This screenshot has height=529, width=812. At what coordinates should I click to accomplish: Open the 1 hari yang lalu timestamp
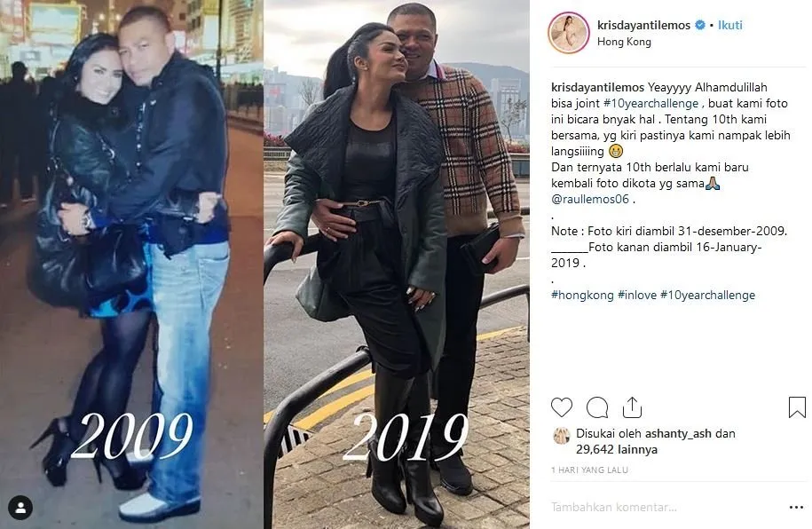(x=590, y=470)
